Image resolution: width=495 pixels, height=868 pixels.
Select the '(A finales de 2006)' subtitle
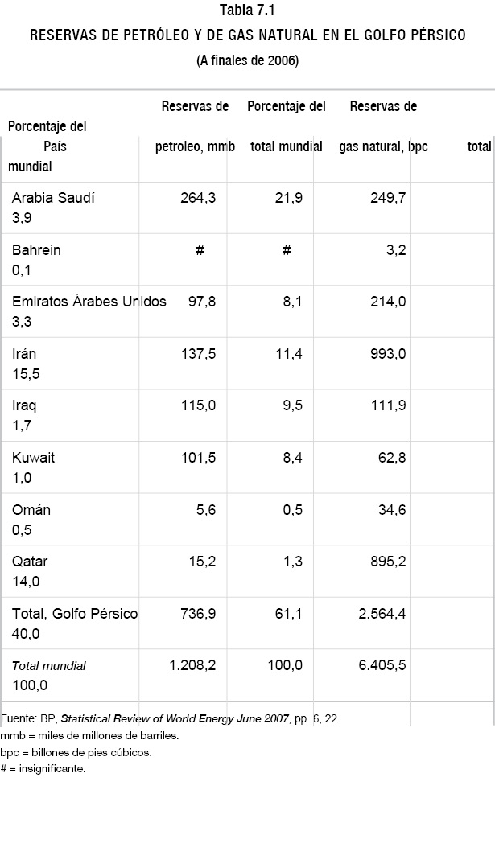(x=248, y=61)
